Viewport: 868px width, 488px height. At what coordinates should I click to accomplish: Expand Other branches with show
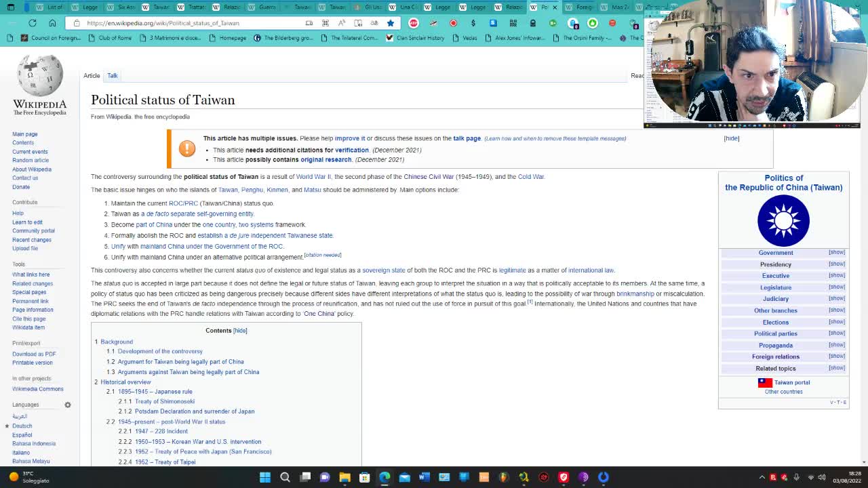[836, 310]
